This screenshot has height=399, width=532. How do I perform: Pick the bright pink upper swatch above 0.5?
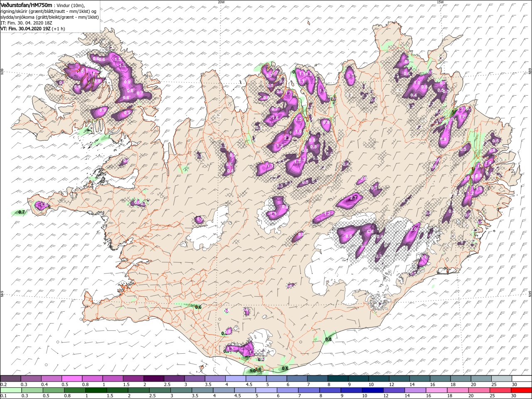71,379
